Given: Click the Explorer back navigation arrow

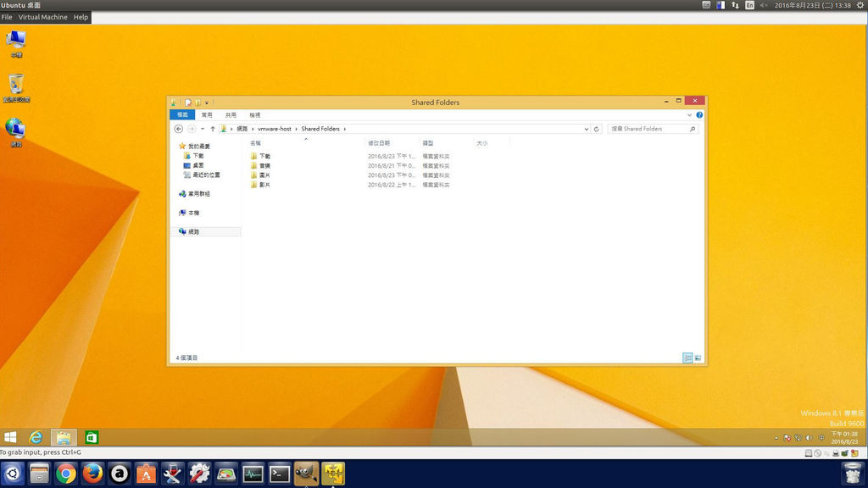Looking at the screenshot, I should (x=178, y=129).
